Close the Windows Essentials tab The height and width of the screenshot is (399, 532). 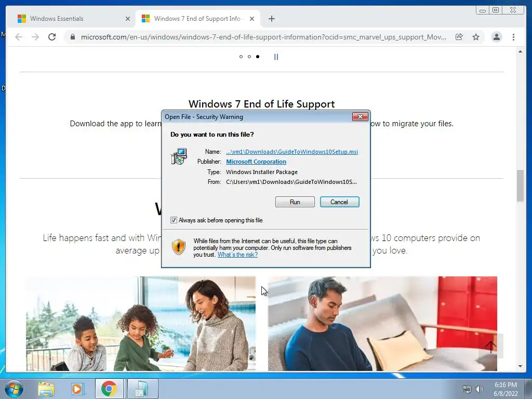click(128, 19)
